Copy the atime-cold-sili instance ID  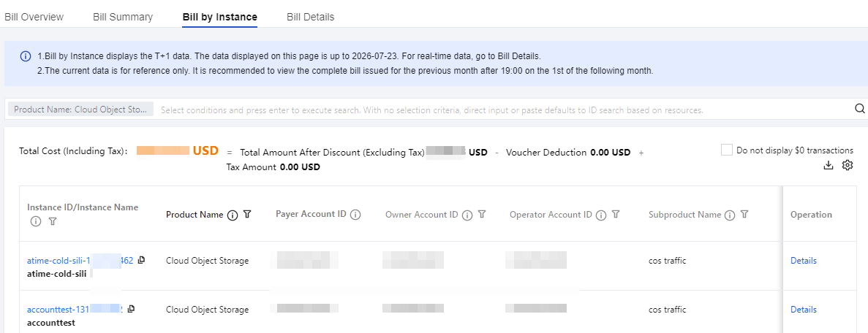coord(141,260)
